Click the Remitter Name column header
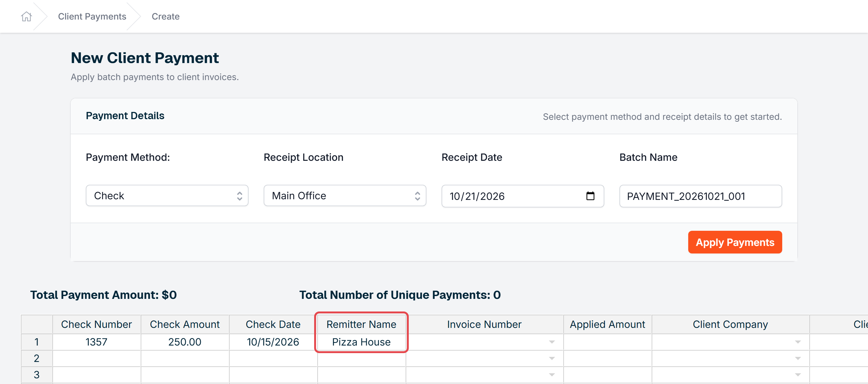The height and width of the screenshot is (384, 868). click(x=361, y=324)
